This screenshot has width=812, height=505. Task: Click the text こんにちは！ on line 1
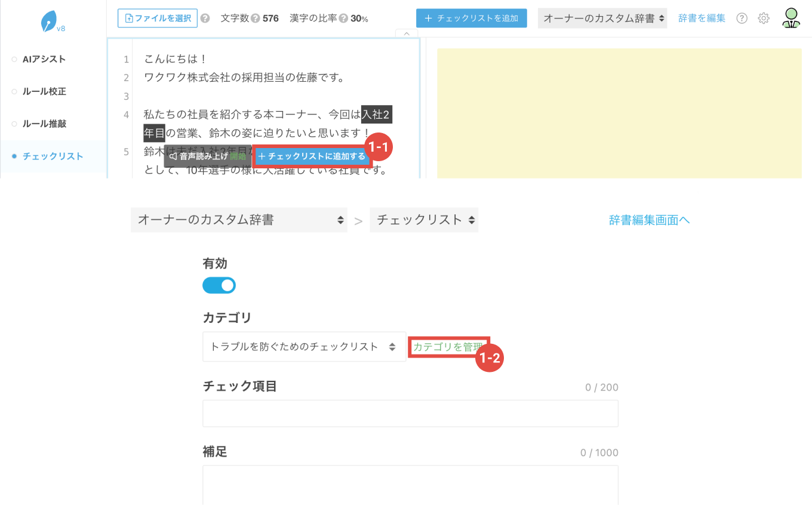[176, 59]
